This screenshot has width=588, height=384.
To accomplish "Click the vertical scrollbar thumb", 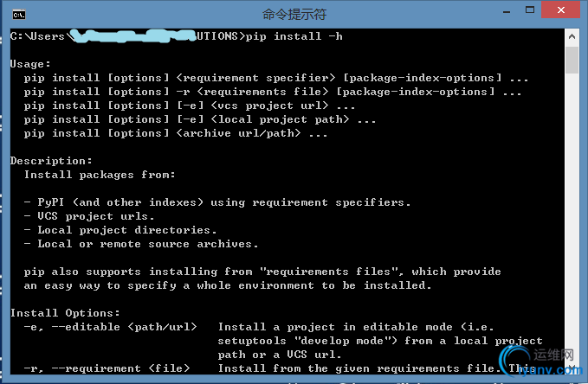I will pos(572,60).
